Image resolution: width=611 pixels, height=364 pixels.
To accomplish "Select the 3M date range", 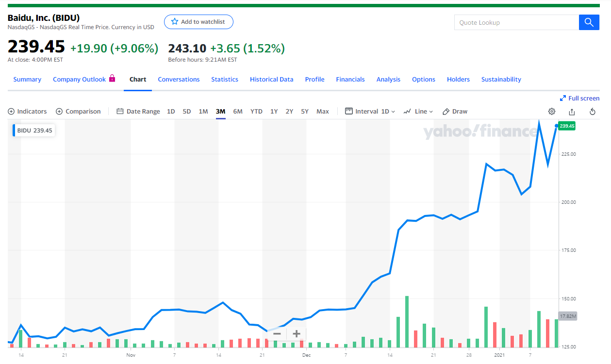I will click(x=220, y=112).
